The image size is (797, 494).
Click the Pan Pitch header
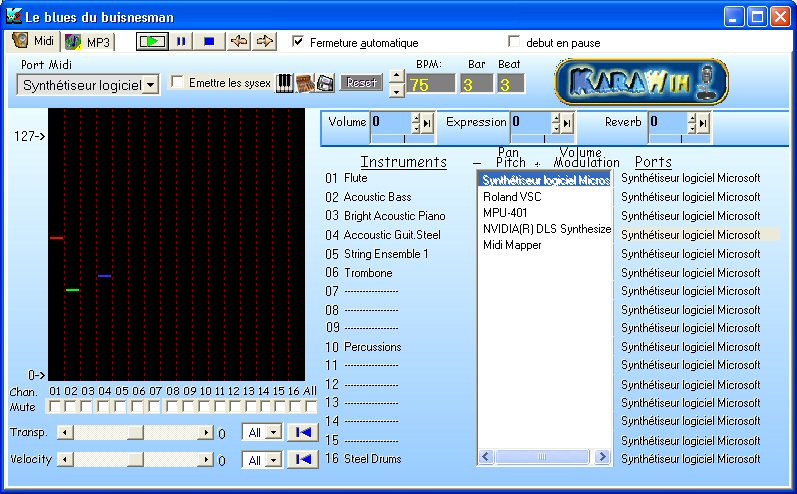[510, 158]
